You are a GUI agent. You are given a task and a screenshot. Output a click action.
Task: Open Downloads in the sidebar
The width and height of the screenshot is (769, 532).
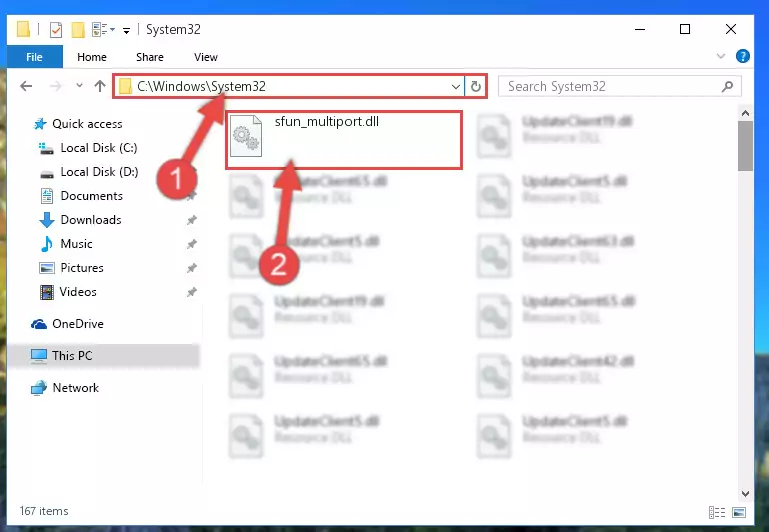pos(91,220)
